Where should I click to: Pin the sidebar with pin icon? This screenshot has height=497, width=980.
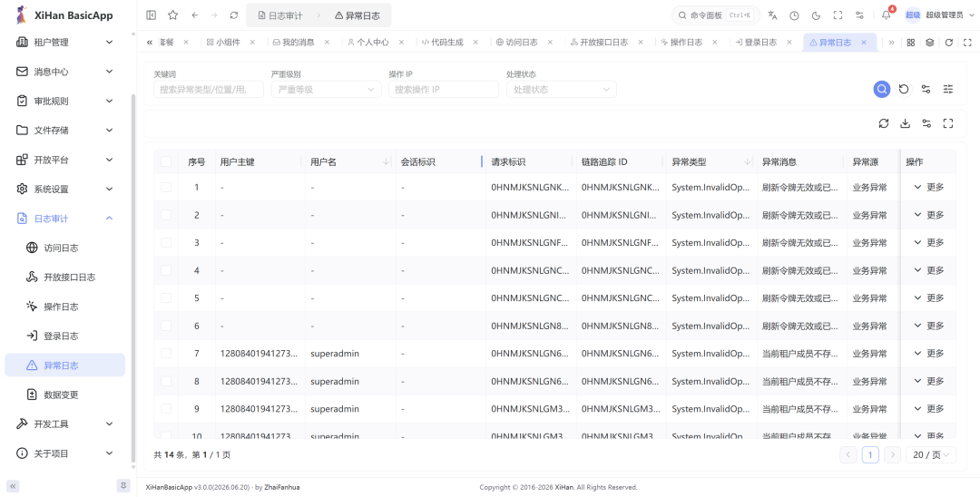123,485
